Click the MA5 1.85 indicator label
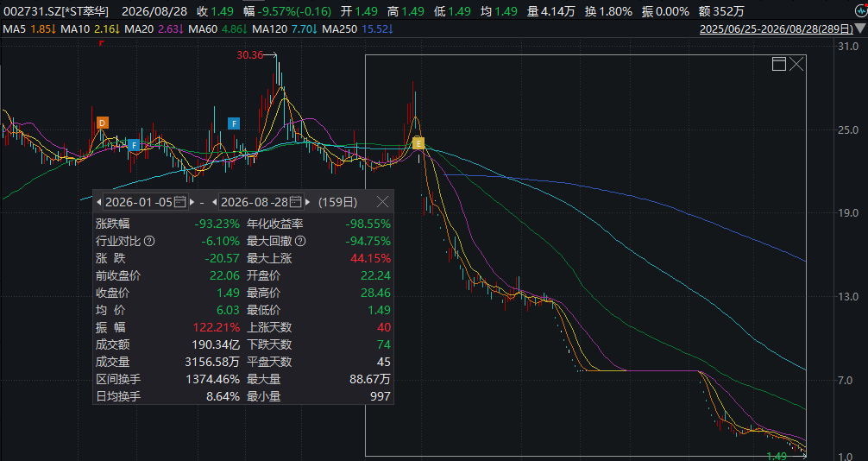The width and height of the screenshot is (868, 461). click(28, 28)
